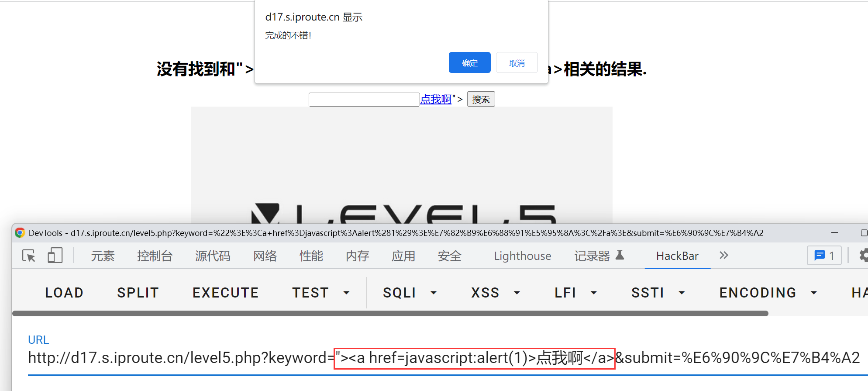The width and height of the screenshot is (868, 391).
Task: Open the DevTools settings gear
Action: (x=863, y=256)
